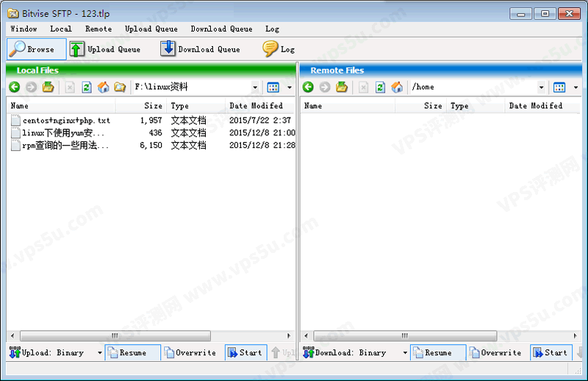Go up one folder in Local Files
This screenshot has height=381, width=588.
click(x=48, y=87)
